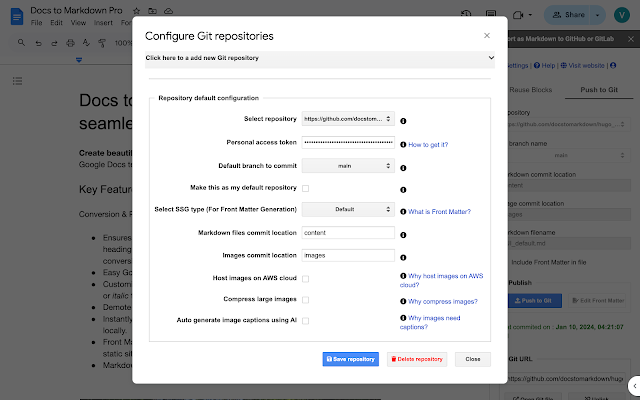The height and width of the screenshot is (400, 640).
Task: Show info for Markdown files commit location
Action: [403, 235]
